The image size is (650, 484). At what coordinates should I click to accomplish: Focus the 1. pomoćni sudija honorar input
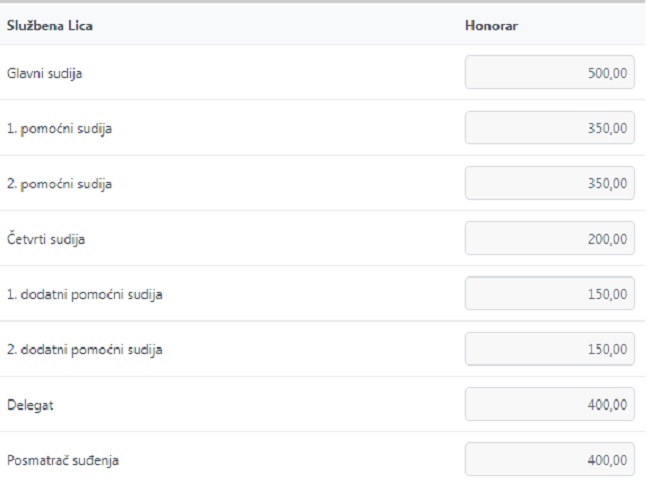pyautogui.click(x=549, y=128)
